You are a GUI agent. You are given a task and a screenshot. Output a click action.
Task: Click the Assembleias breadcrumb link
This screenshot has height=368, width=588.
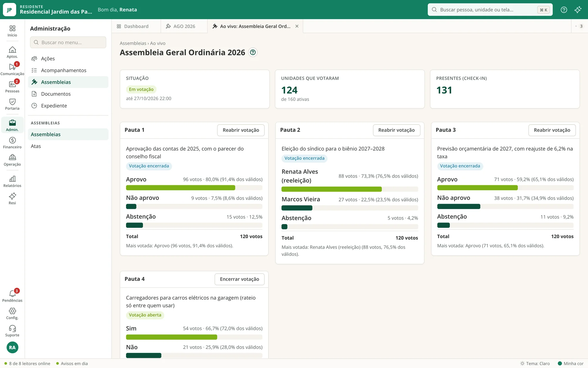(x=133, y=43)
